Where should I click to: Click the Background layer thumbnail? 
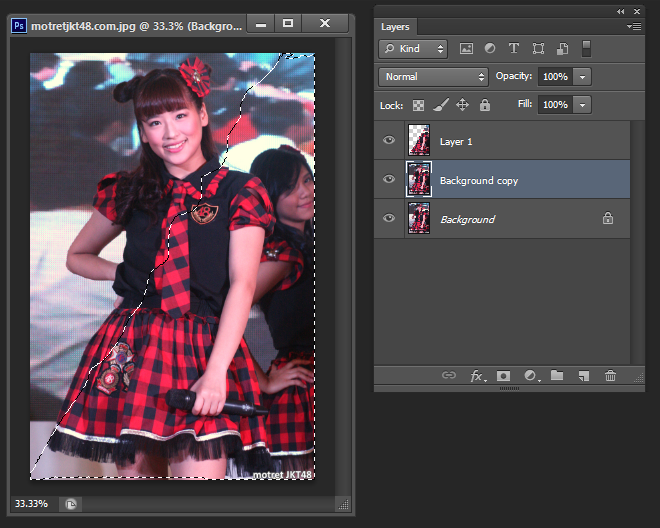click(x=419, y=218)
